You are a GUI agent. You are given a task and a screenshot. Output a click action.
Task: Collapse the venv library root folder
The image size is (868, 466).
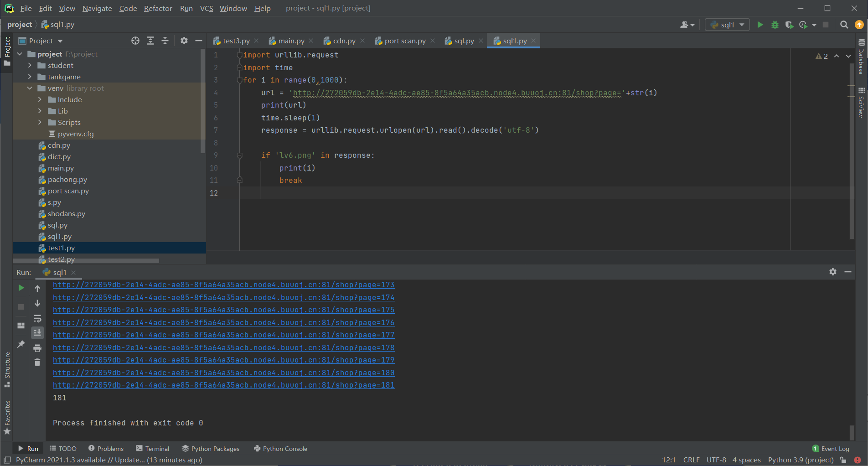click(x=30, y=88)
